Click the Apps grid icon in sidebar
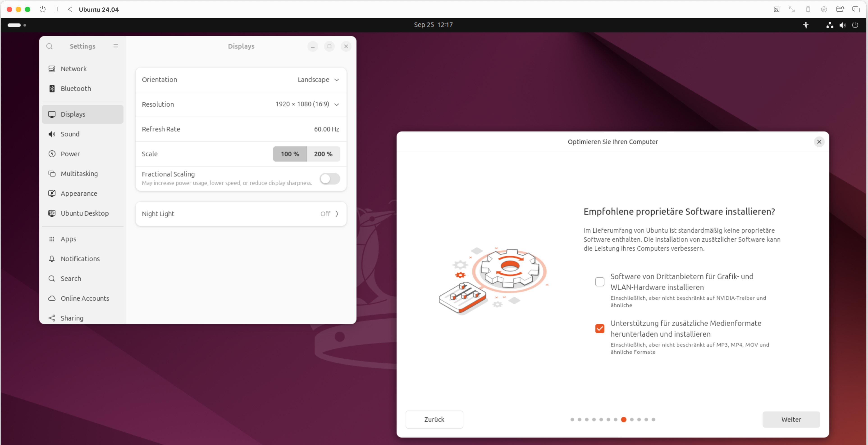Viewport: 868px width, 445px height. click(x=52, y=239)
